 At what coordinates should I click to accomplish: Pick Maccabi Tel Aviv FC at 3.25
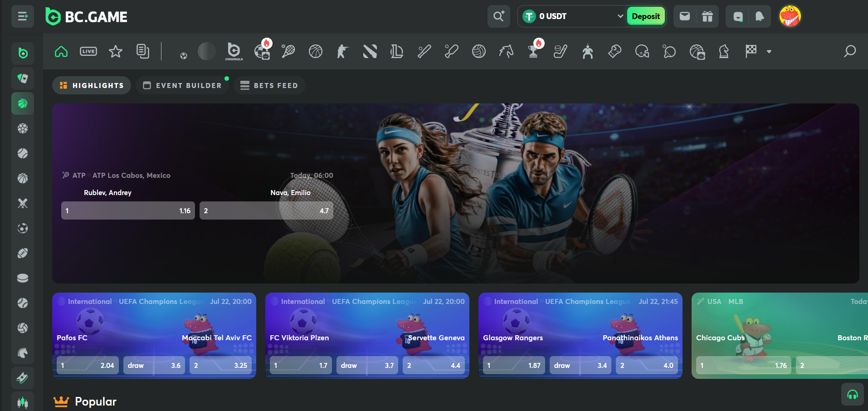tap(220, 365)
